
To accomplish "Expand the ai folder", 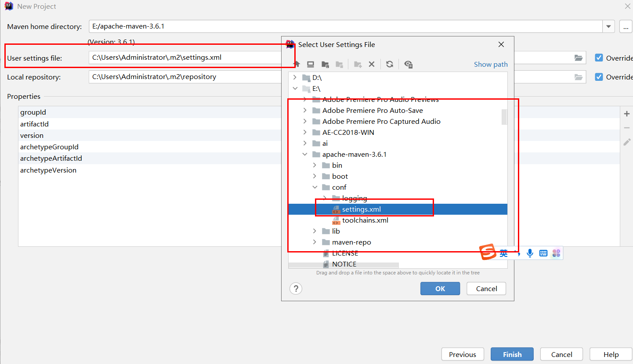I will pyautogui.click(x=305, y=143).
